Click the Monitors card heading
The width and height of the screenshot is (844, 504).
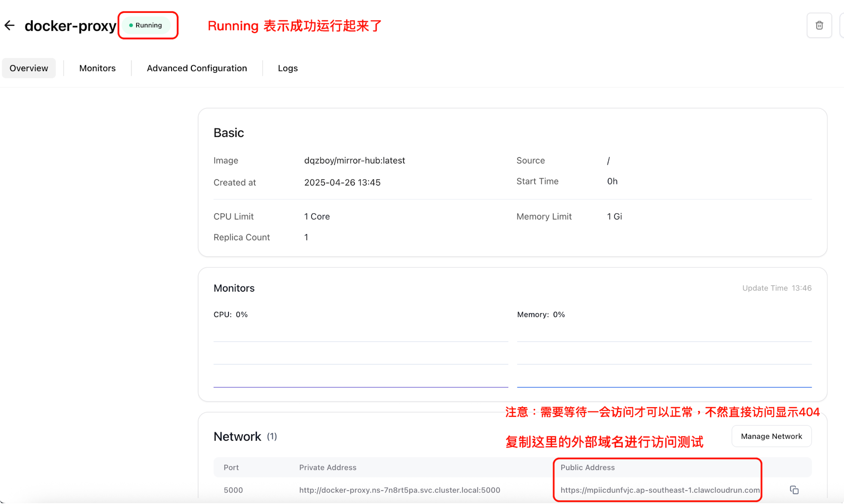click(234, 288)
